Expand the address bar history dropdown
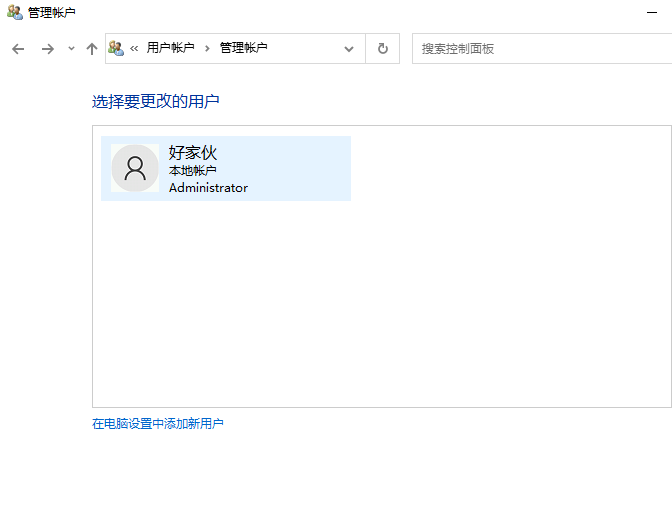Viewport: 672px width, 514px height. pos(349,48)
